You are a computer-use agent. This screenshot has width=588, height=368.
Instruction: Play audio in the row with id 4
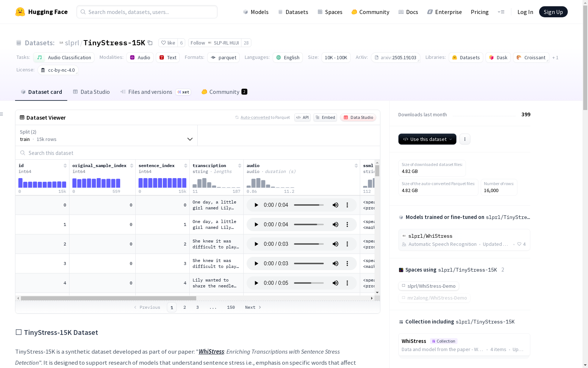256,283
